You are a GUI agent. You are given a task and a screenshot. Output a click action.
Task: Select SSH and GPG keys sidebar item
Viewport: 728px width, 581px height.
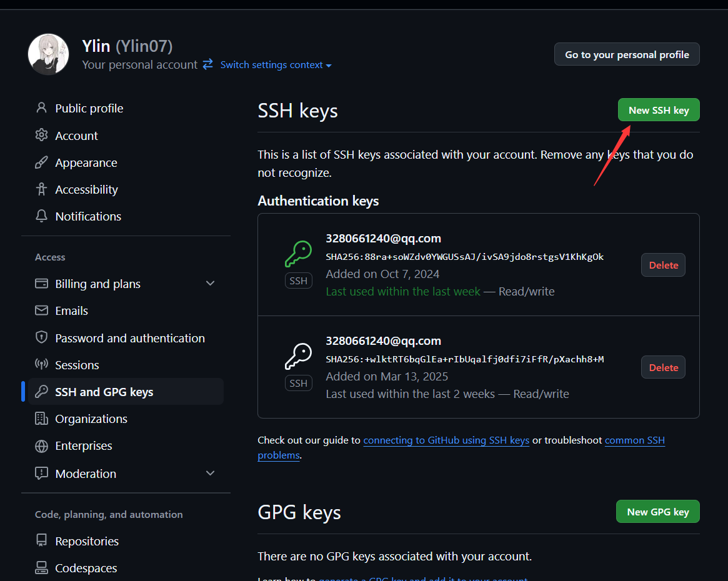point(126,392)
